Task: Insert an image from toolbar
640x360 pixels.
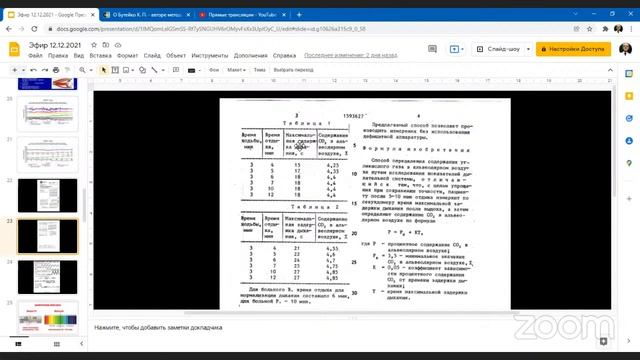Action: tap(126, 70)
